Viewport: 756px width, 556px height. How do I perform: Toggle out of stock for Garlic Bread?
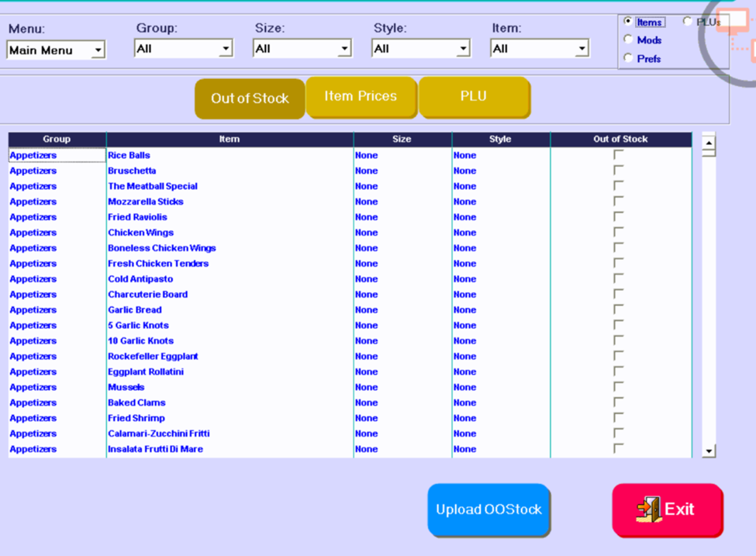click(618, 309)
